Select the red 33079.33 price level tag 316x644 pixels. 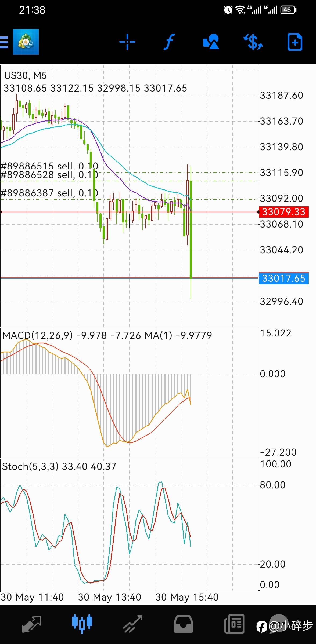click(x=283, y=212)
